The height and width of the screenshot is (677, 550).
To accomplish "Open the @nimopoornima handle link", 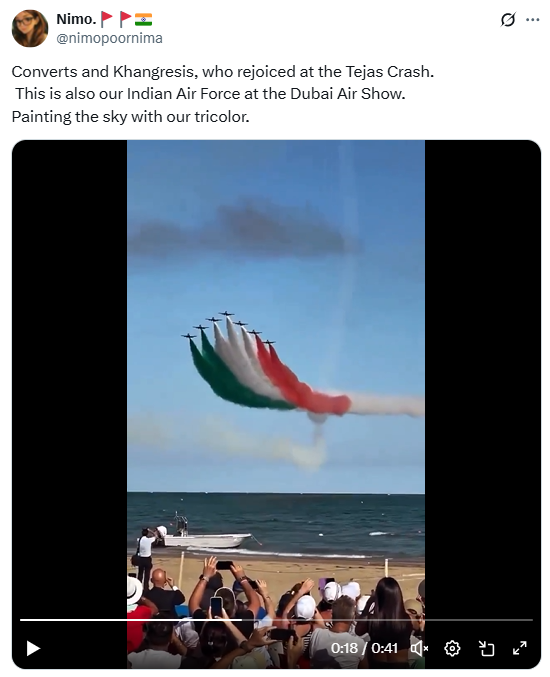I will (x=110, y=38).
